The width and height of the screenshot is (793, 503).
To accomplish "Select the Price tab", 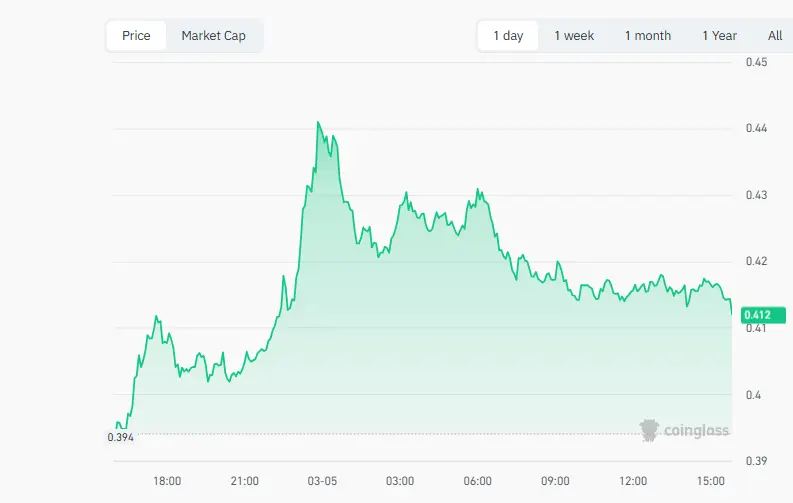I will [136, 36].
